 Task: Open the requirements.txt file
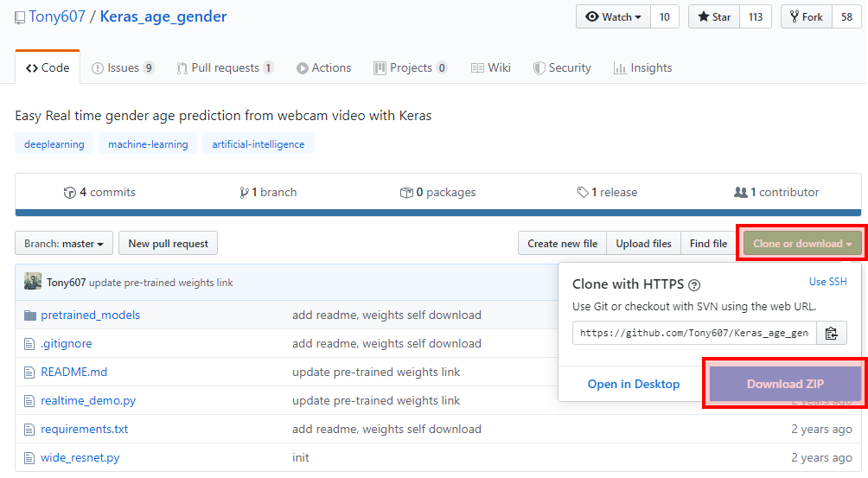pos(84,430)
